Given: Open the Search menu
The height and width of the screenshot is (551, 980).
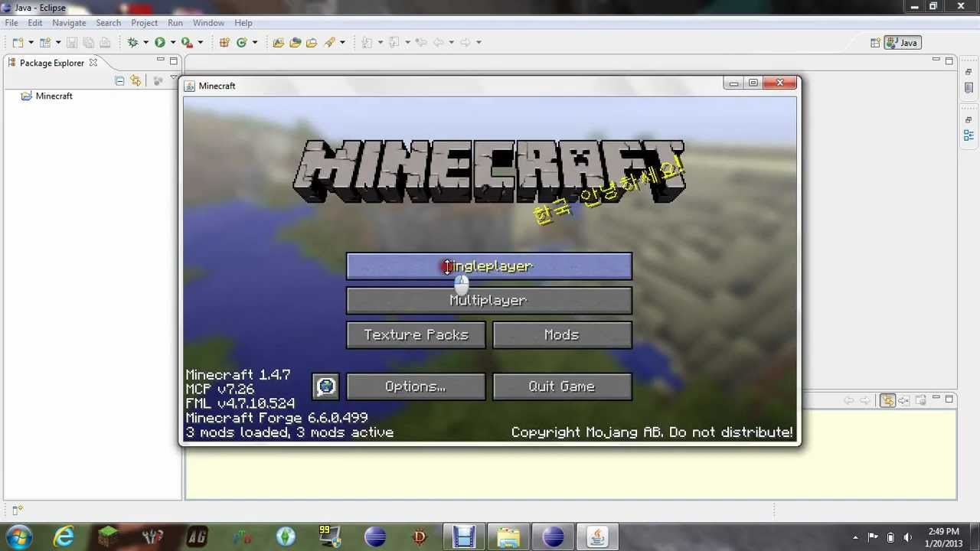Looking at the screenshot, I should [x=108, y=23].
